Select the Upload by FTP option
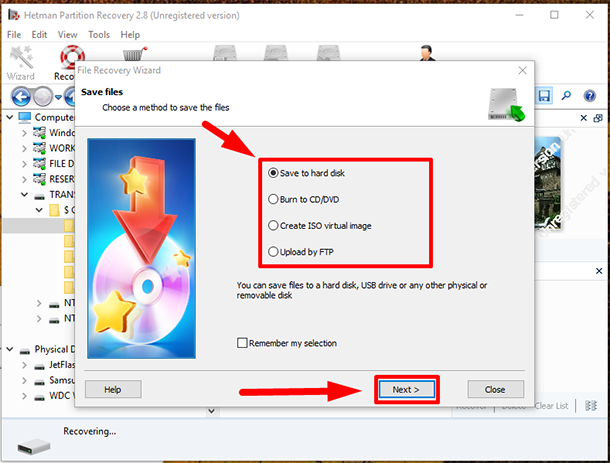Image resolution: width=610 pixels, height=463 pixels. [301, 252]
